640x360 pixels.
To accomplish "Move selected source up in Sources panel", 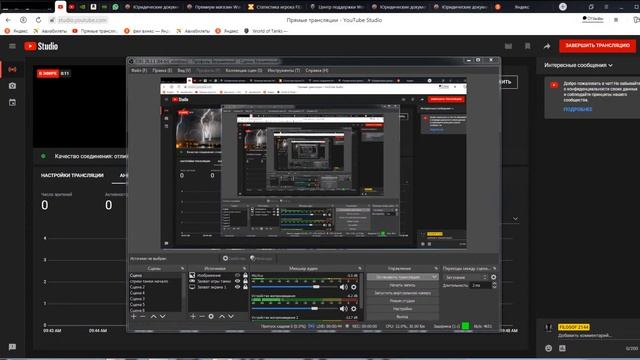I will point(222,316).
